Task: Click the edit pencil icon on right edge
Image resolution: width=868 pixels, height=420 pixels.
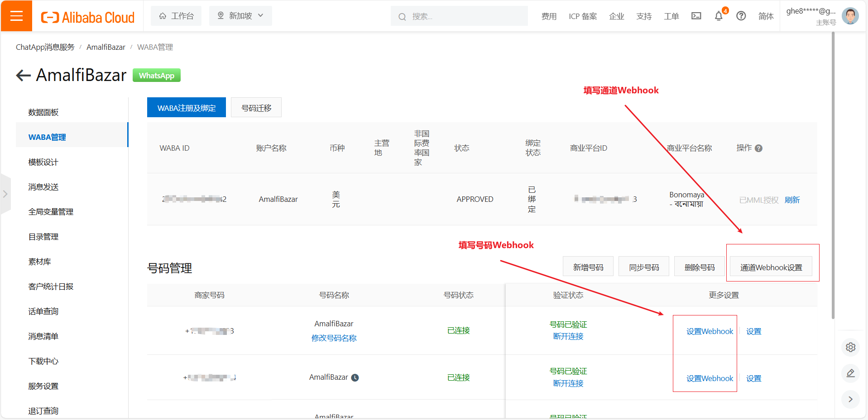Action: click(850, 373)
